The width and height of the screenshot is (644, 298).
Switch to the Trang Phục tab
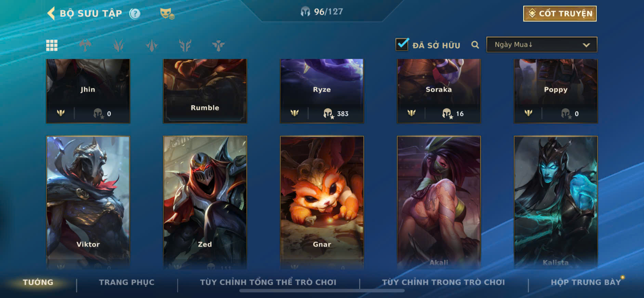tap(127, 282)
